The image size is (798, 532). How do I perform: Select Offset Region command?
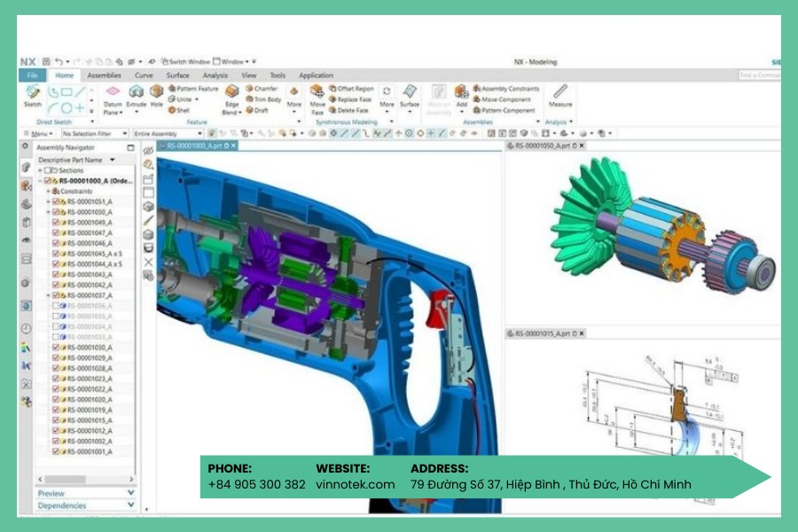pyautogui.click(x=351, y=89)
